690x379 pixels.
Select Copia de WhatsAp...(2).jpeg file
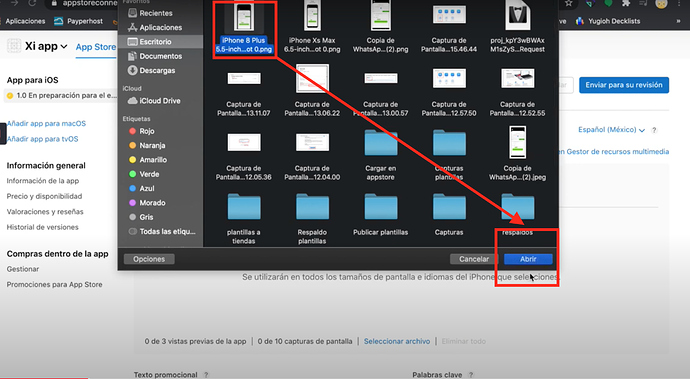click(x=518, y=154)
